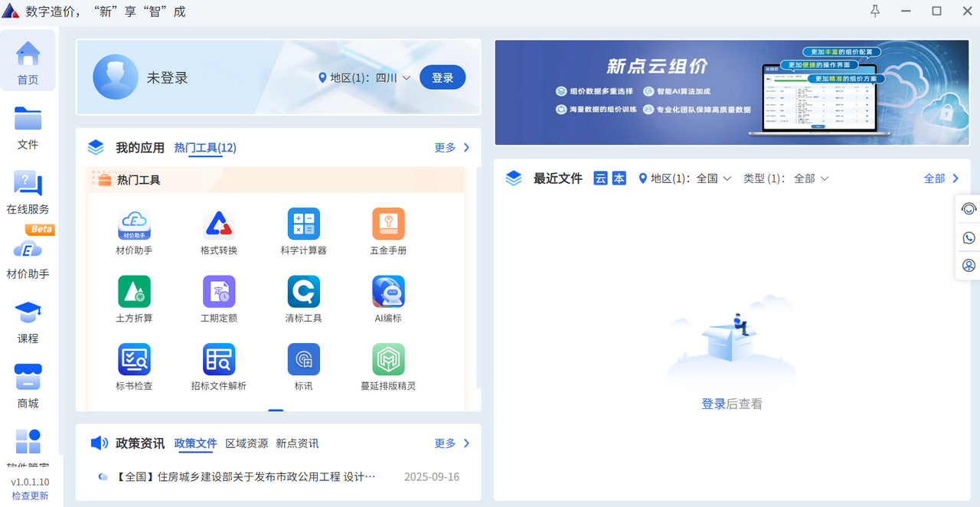Screen dimensions: 980x507
Task: Switch 最近文件 to 本 (local) view
Action: 617,178
